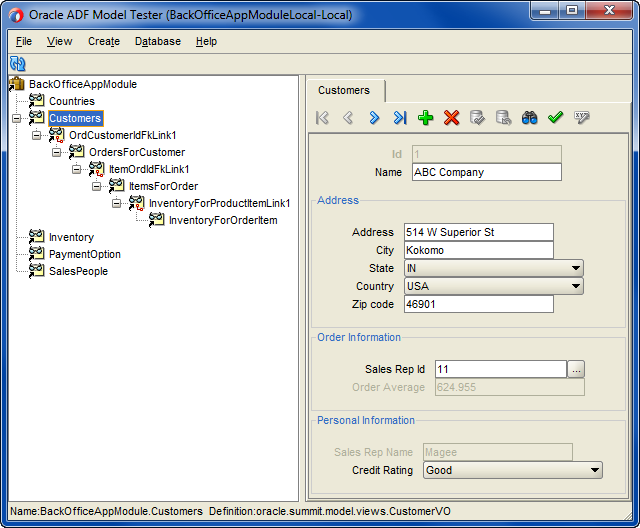Collapse the Customers tree node
Image resolution: width=640 pixels, height=528 pixels.
click(16, 118)
